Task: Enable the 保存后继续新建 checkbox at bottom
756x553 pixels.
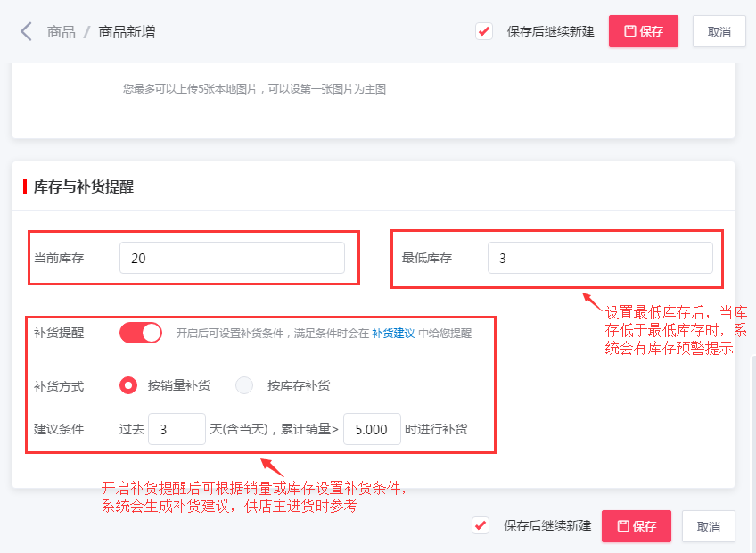Action: point(481,526)
